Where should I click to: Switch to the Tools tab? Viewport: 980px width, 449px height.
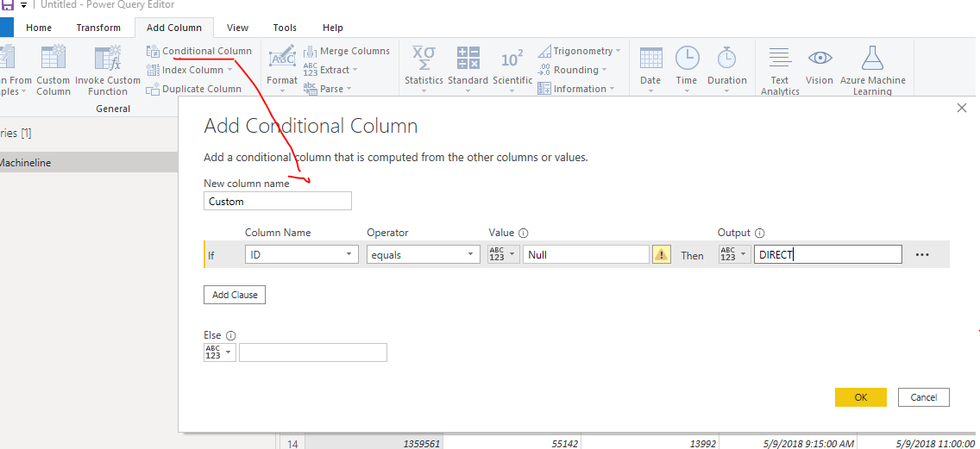point(285,28)
